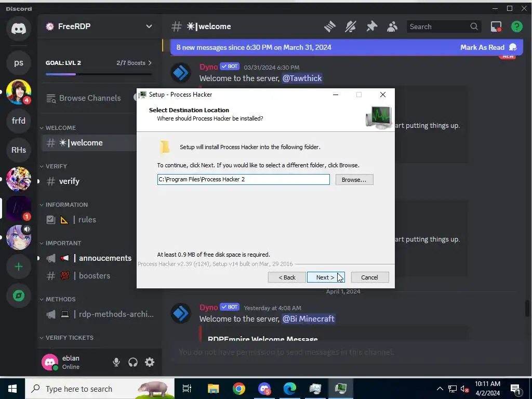The height and width of the screenshot is (399, 532).
Task: Click Browse... to choose install folder
Action: pyautogui.click(x=354, y=179)
